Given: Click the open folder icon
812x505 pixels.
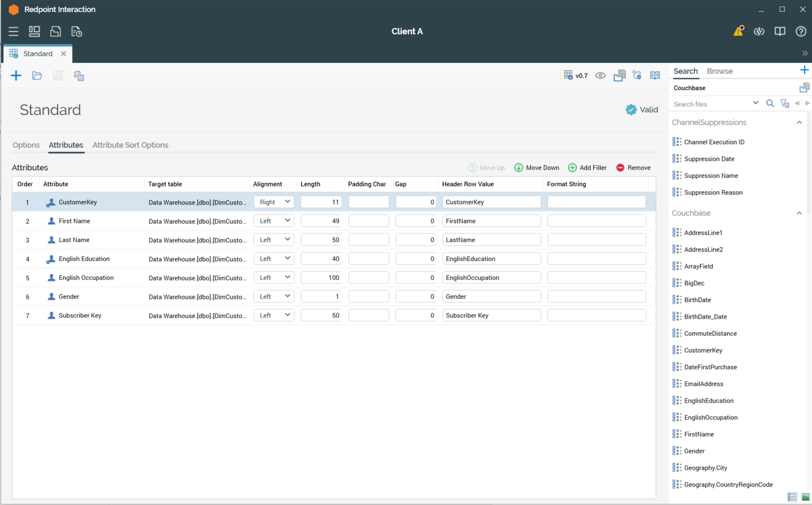Looking at the screenshot, I should tap(37, 76).
